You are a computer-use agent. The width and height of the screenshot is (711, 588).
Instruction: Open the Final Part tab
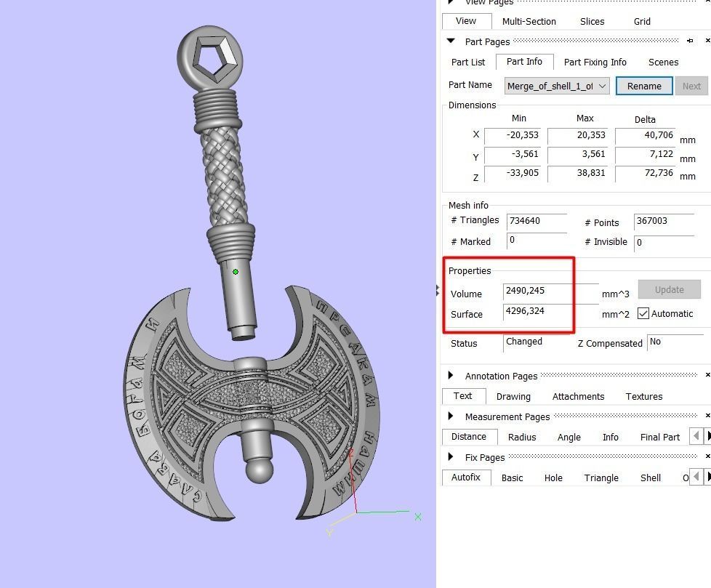click(x=660, y=438)
